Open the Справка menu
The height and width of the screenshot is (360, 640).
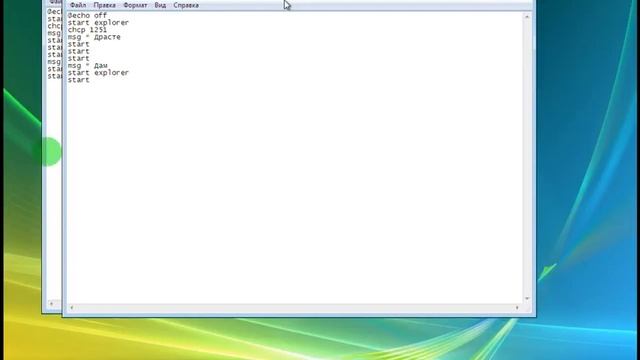tap(186, 5)
